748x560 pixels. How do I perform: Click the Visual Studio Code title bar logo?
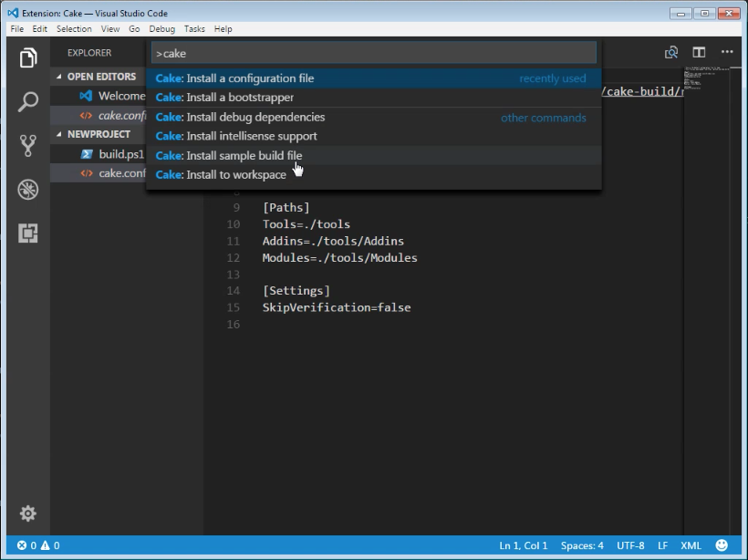point(13,13)
